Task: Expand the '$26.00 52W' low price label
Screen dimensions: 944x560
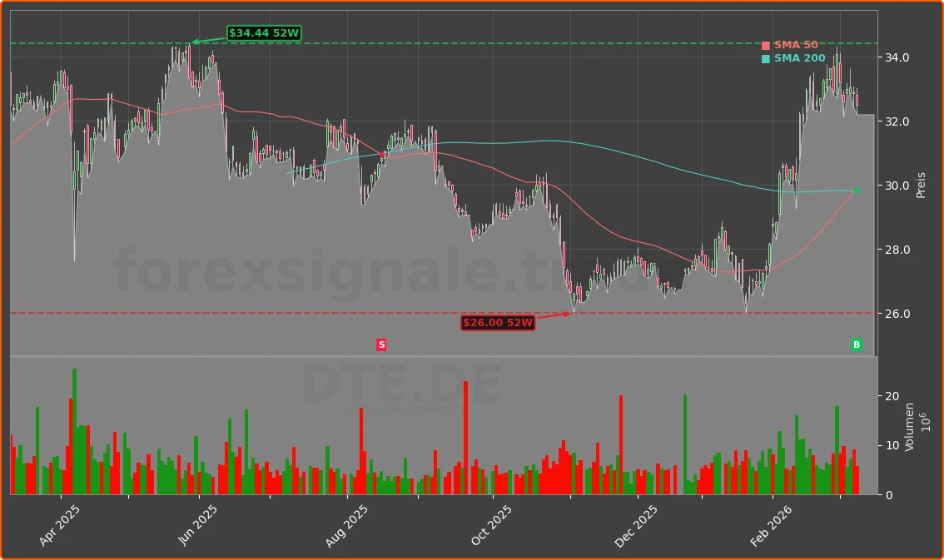Action: tap(498, 324)
